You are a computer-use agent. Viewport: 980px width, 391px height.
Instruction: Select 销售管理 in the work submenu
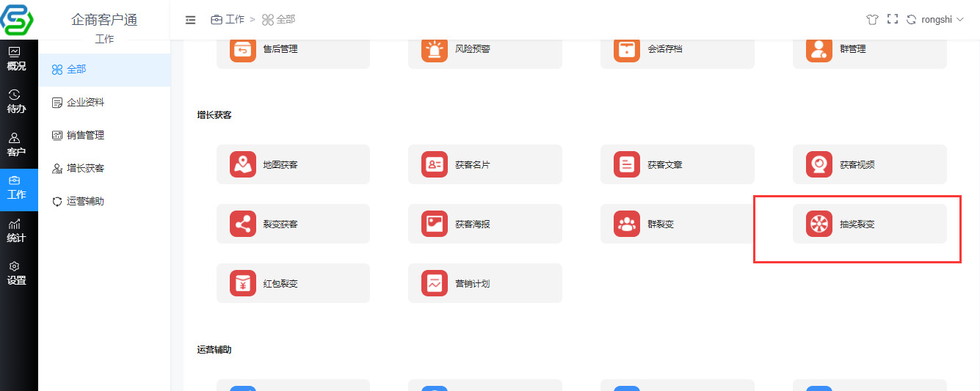click(x=104, y=136)
